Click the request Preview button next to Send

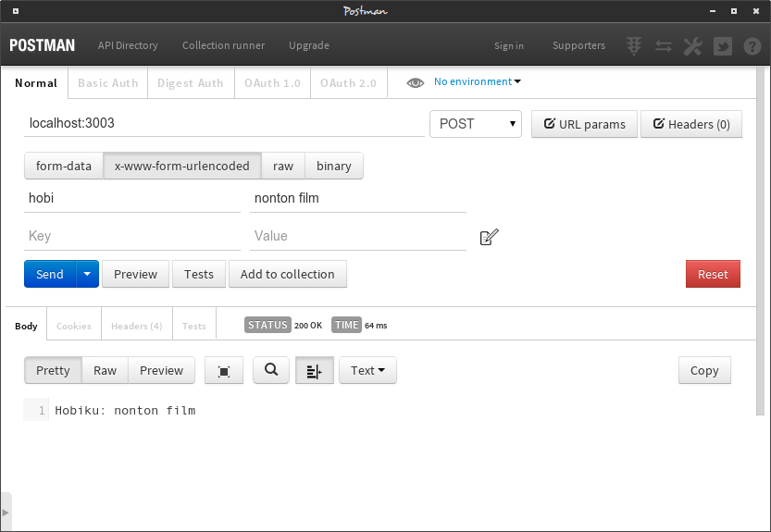pos(135,274)
